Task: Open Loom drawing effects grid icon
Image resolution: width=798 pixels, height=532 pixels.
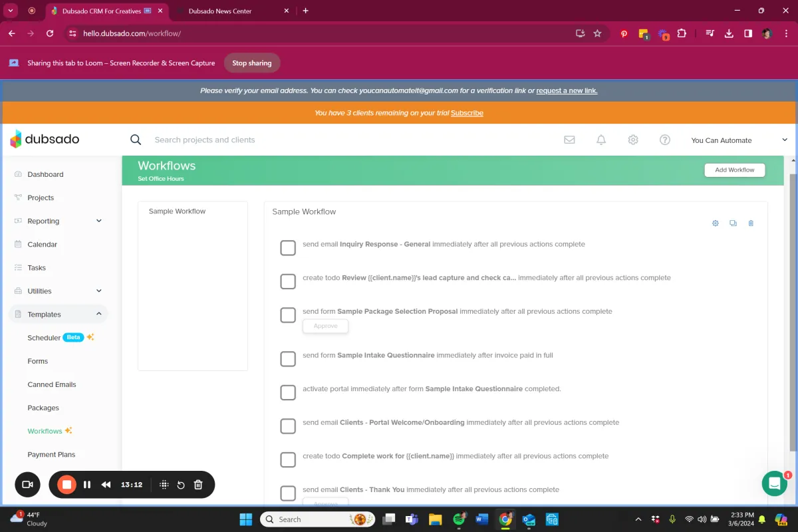Action: point(164,485)
